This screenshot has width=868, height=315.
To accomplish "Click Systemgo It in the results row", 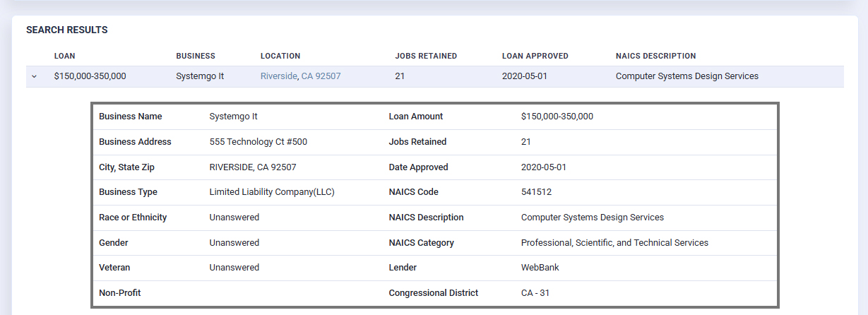I will pyautogui.click(x=200, y=76).
